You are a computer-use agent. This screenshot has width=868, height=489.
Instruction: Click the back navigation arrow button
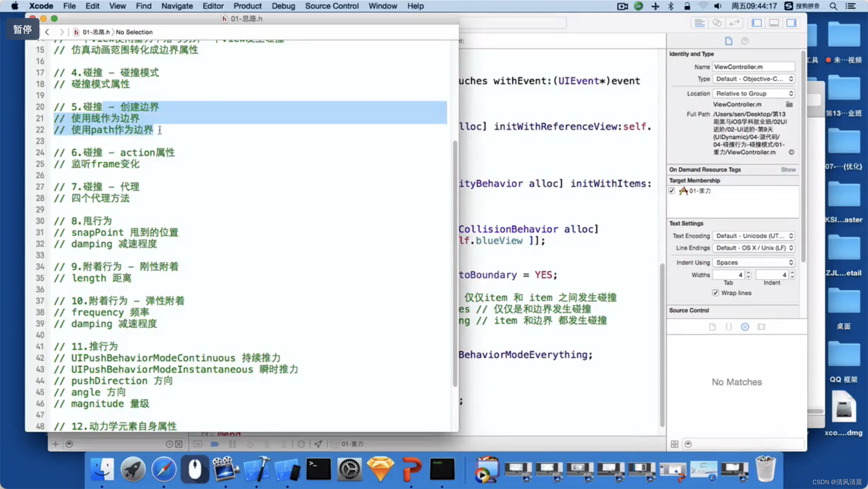(x=48, y=31)
